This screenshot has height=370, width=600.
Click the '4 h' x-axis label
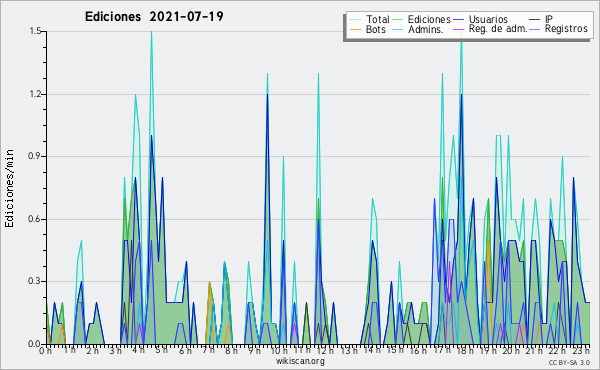coord(139,351)
